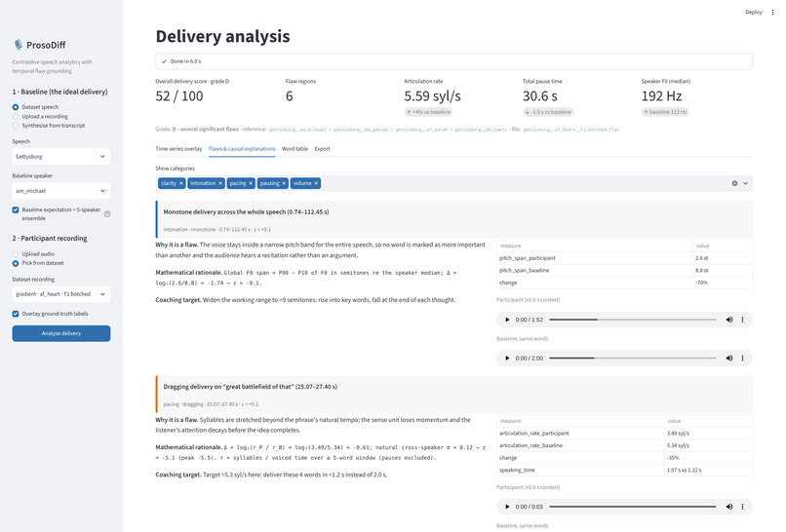This screenshot has width=786, height=532.
Task: Click the Monotone delivery flaw header
Action: click(454, 219)
